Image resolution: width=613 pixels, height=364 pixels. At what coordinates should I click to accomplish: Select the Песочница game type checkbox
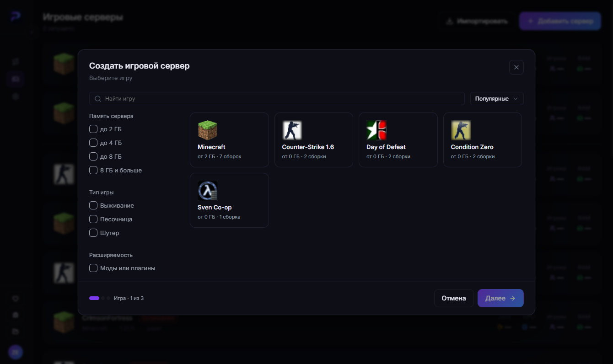pyautogui.click(x=93, y=219)
